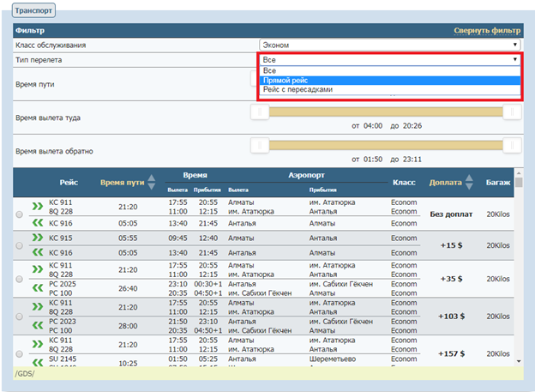Click flight number KC 915
The image size is (535, 392).
tap(60, 238)
